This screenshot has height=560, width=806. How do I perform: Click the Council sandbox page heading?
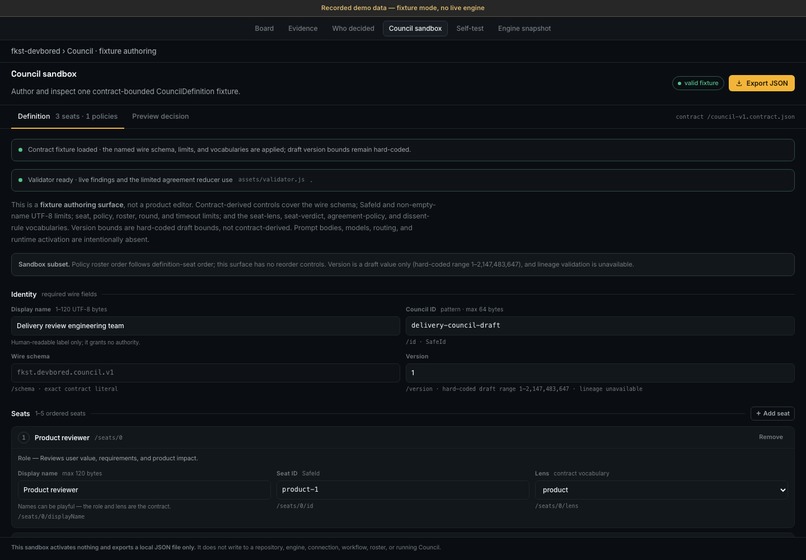point(44,74)
